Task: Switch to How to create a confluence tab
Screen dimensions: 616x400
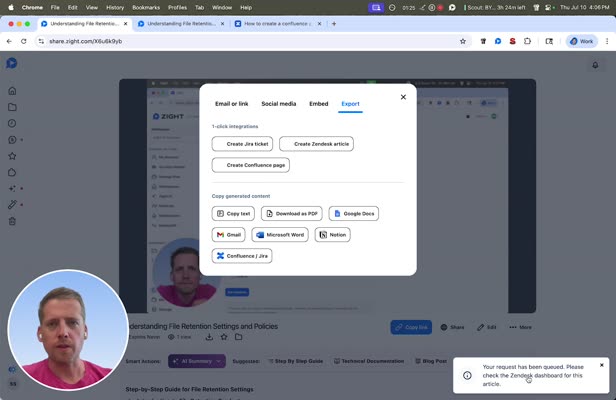Action: pyautogui.click(x=277, y=24)
